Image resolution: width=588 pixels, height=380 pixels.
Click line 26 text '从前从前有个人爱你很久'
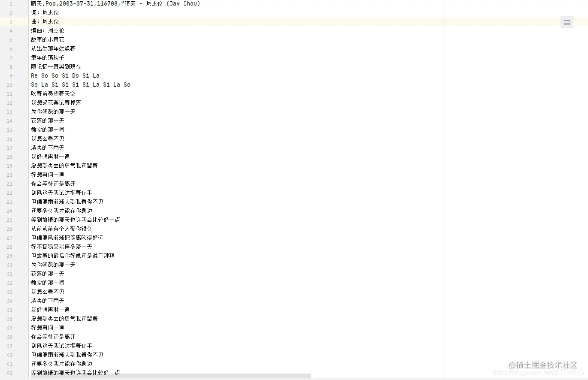coord(61,229)
